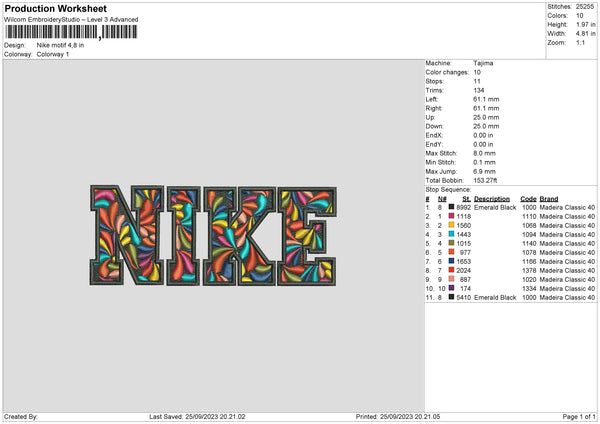Click the orange swatch for code 1078
Screen dimensions: 600x424
pyautogui.click(x=451, y=252)
